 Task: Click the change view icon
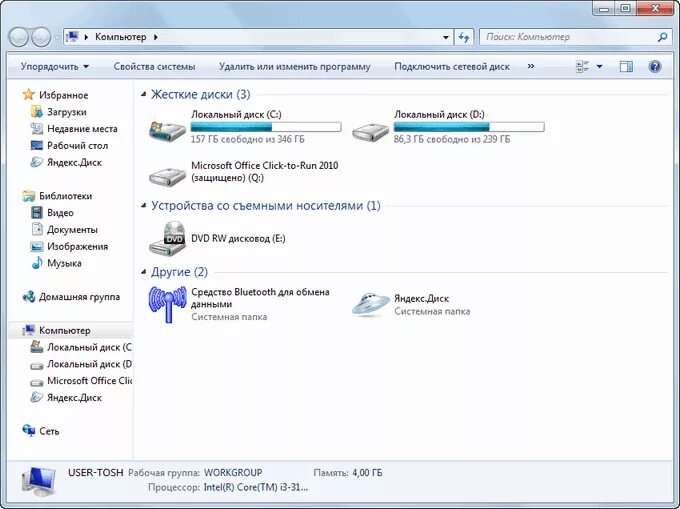pyautogui.click(x=582, y=66)
